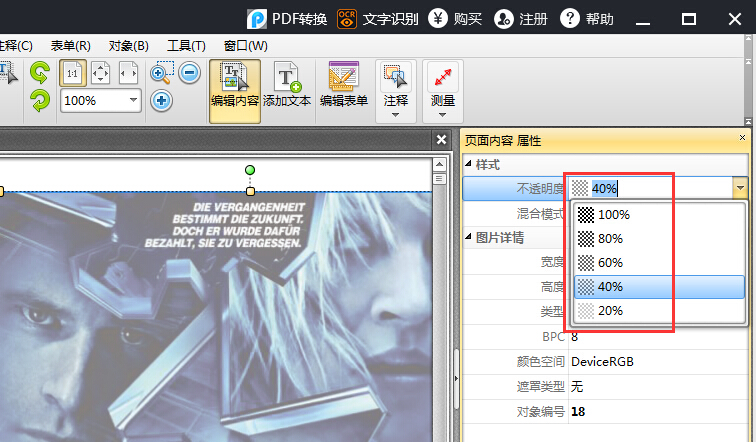This screenshot has height=442, width=756.
Task: Launch the OCR 文字识别 feature
Action: coord(378,19)
